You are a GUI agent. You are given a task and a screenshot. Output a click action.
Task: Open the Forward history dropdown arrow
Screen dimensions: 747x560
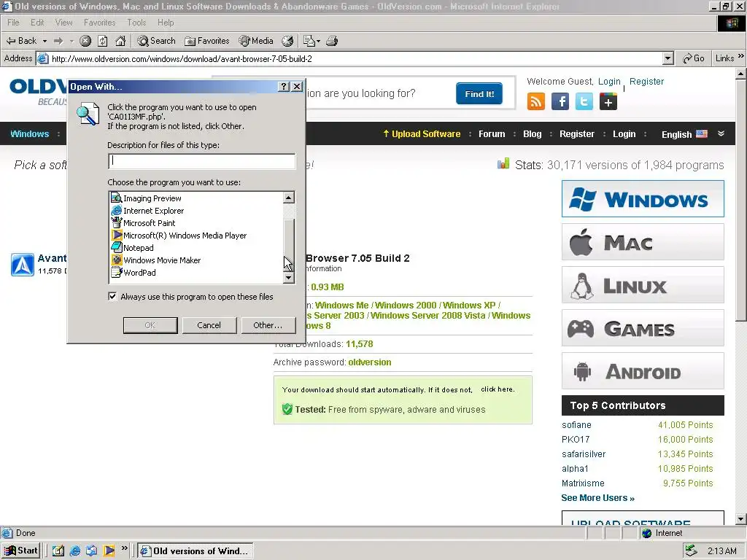[x=71, y=41]
